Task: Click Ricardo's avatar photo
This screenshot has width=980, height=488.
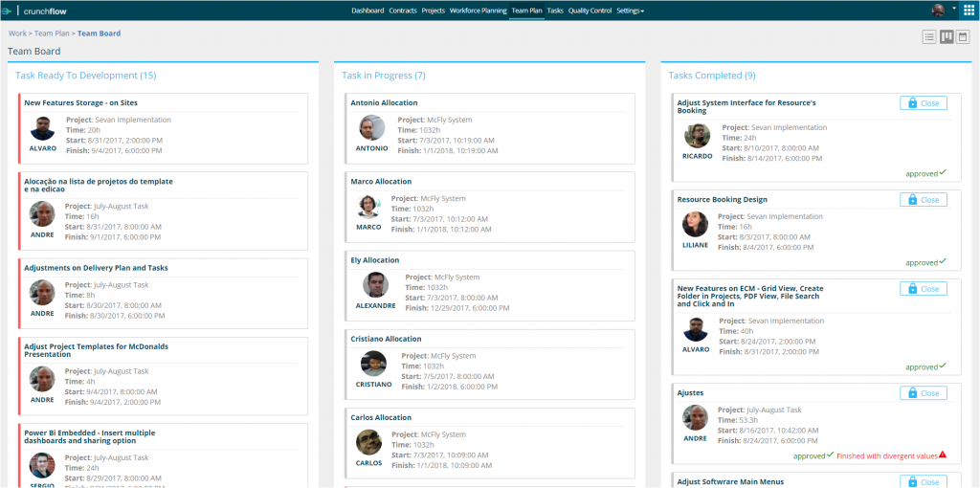Action: 698,136
